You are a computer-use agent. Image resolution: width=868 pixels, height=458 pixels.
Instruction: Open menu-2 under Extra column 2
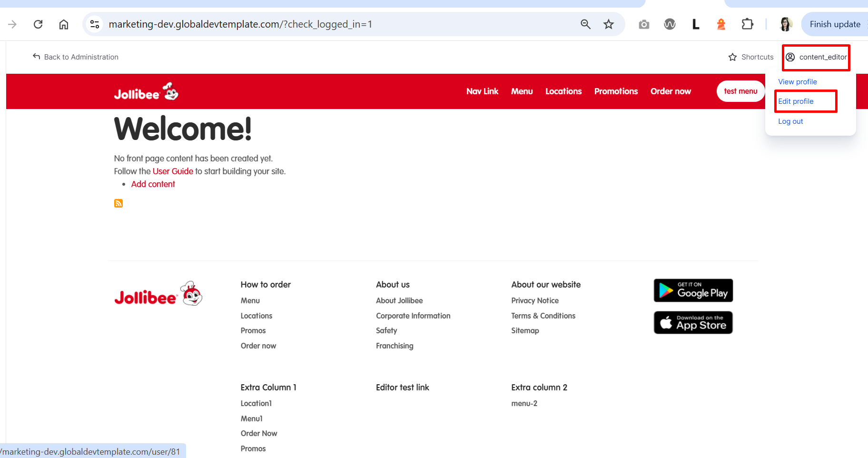point(524,404)
